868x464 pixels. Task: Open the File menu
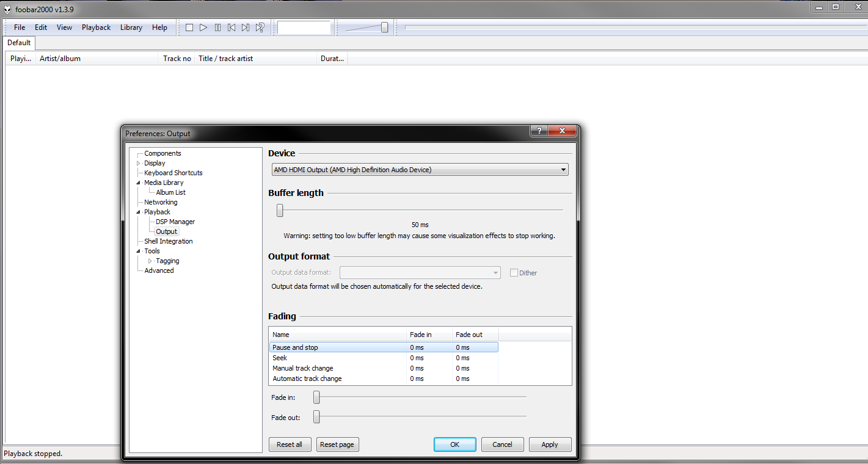[20, 27]
